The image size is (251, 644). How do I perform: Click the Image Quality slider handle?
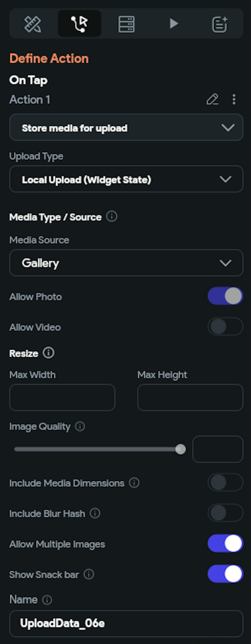pos(180,449)
